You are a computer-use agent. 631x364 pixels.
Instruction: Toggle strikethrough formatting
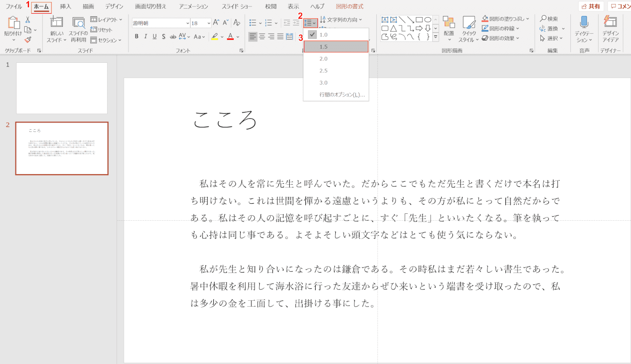(173, 36)
